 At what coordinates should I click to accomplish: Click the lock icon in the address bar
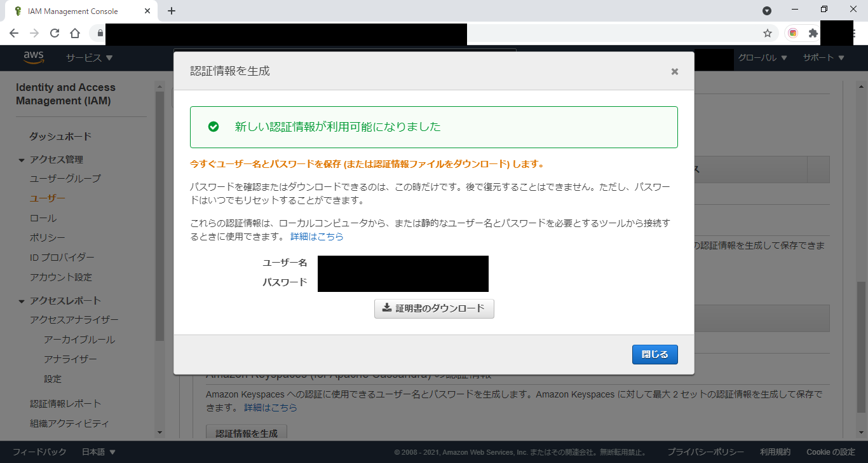[99, 33]
